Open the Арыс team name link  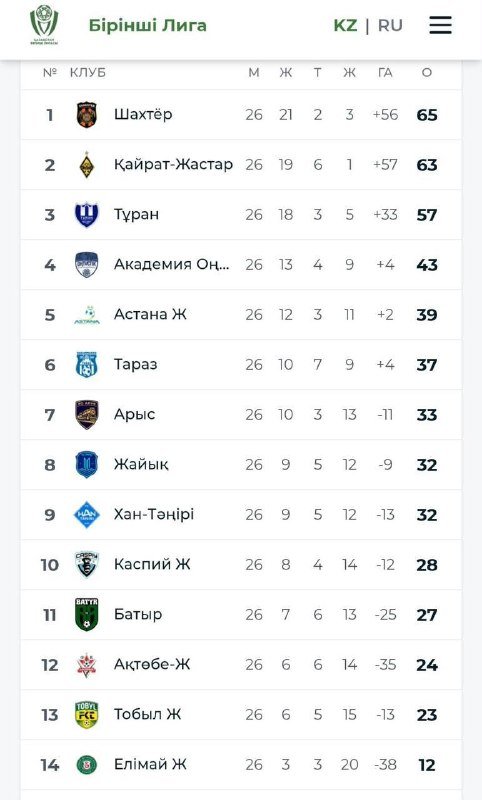coord(134,414)
